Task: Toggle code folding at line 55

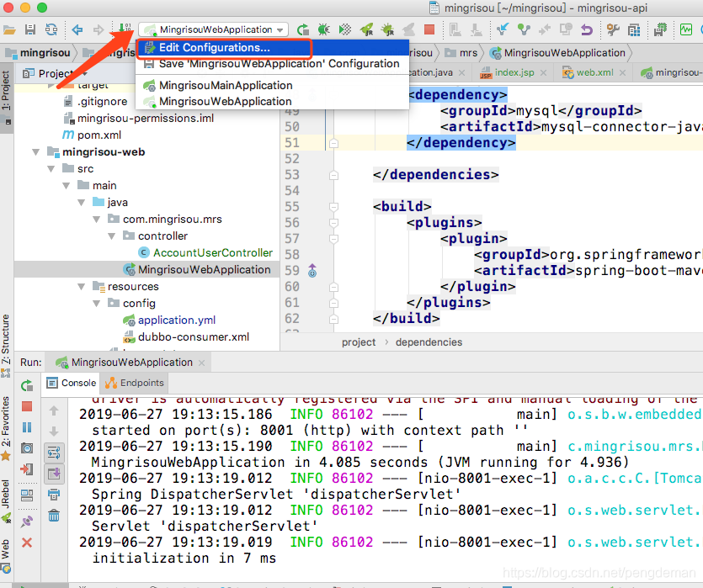Action: pos(333,207)
